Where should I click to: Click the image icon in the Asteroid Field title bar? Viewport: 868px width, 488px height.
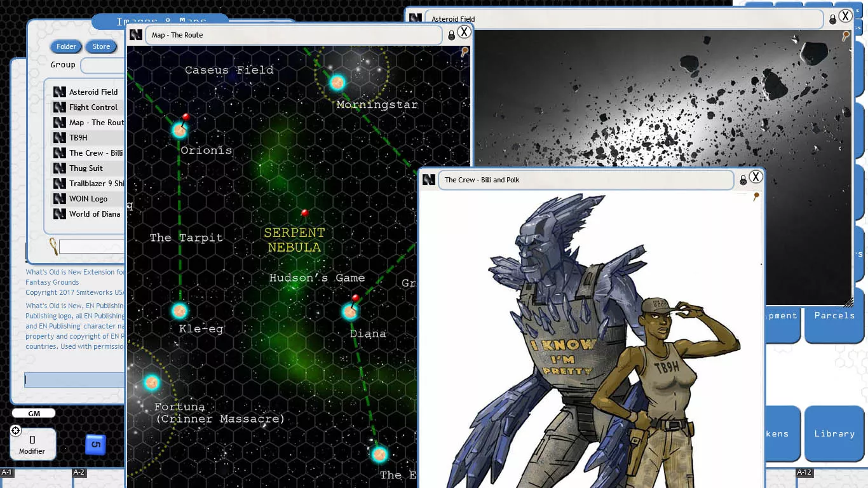416,19
